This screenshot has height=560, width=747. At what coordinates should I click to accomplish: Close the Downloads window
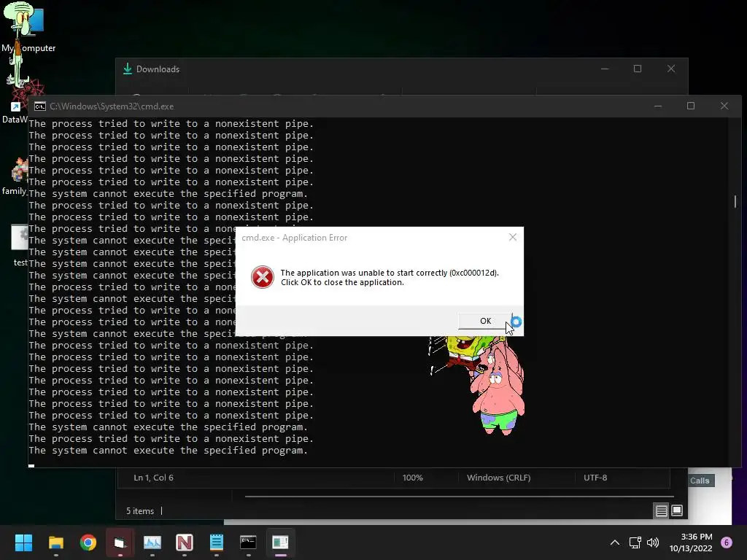671,69
